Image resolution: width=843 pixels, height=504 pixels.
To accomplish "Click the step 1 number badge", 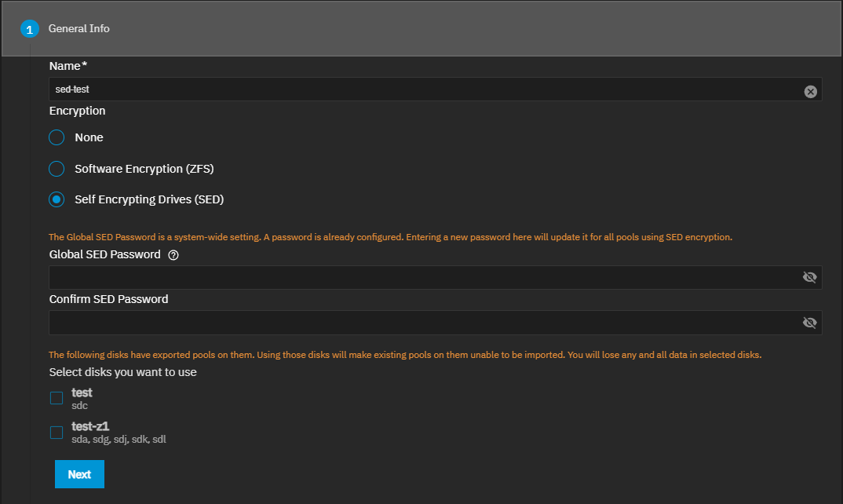I will (30, 29).
